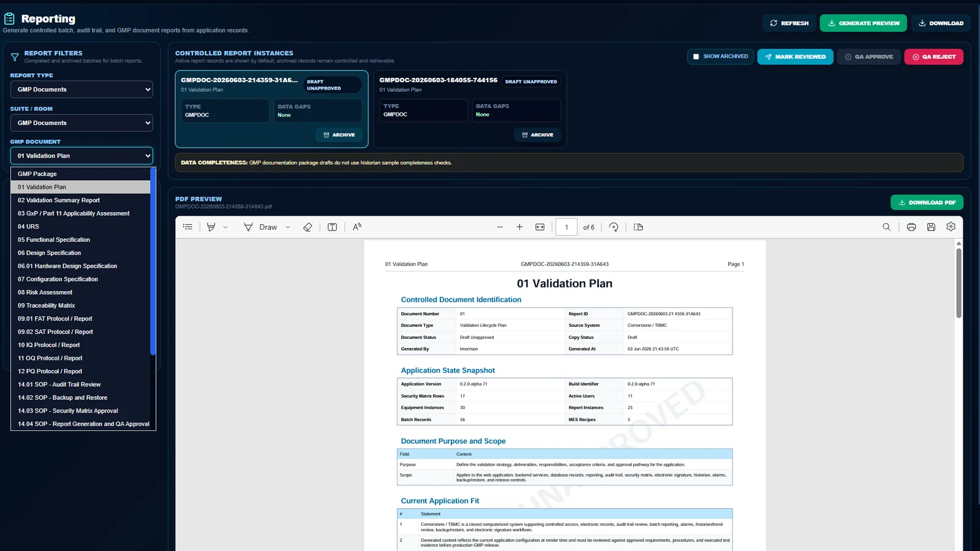Viewport: 980px width, 551px height.
Task: Choose 09.02 SAT Protocol / Report
Action: pyautogui.click(x=80, y=332)
